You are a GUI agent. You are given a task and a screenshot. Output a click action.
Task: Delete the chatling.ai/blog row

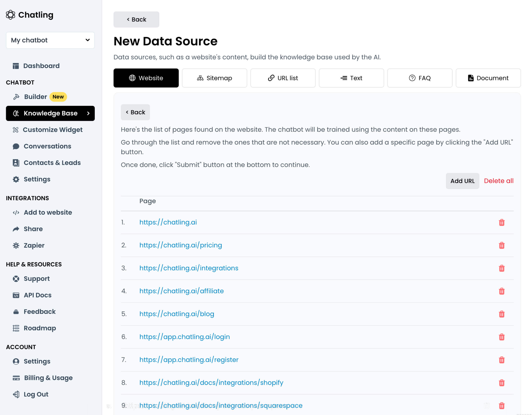pyautogui.click(x=502, y=314)
